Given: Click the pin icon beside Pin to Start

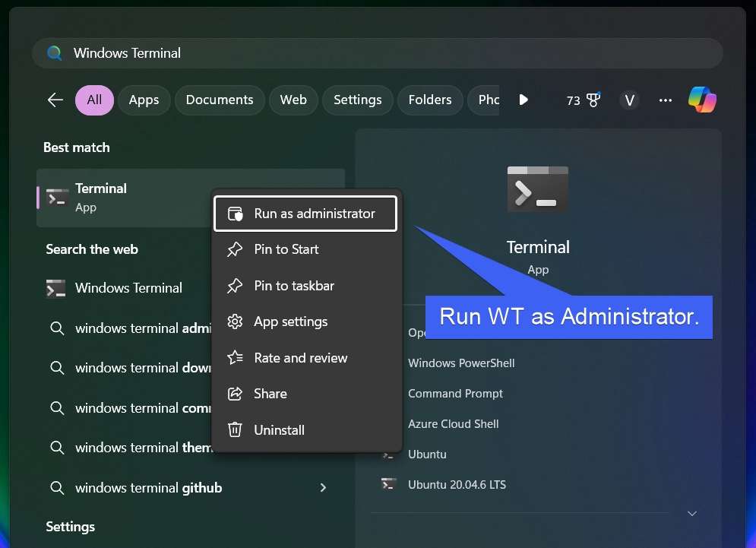Looking at the screenshot, I should point(235,249).
